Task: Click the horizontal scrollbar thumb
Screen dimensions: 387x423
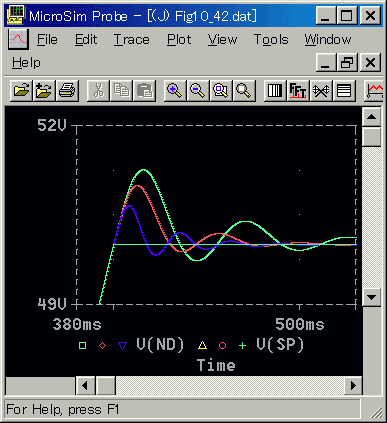Action: [105, 386]
